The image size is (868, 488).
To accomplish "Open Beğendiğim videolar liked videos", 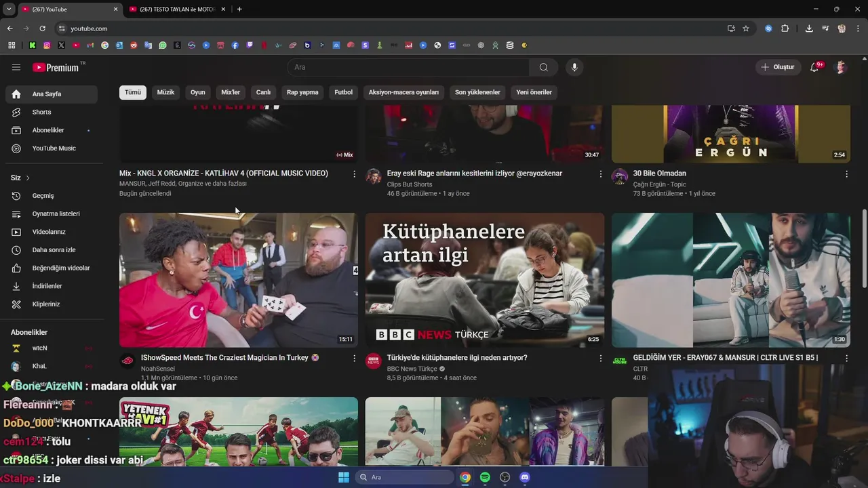I will [52, 268].
